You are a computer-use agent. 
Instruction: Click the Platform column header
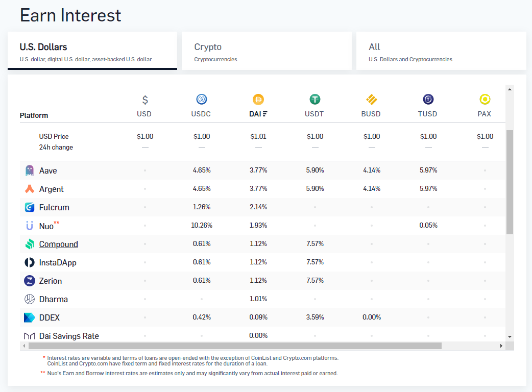point(34,115)
